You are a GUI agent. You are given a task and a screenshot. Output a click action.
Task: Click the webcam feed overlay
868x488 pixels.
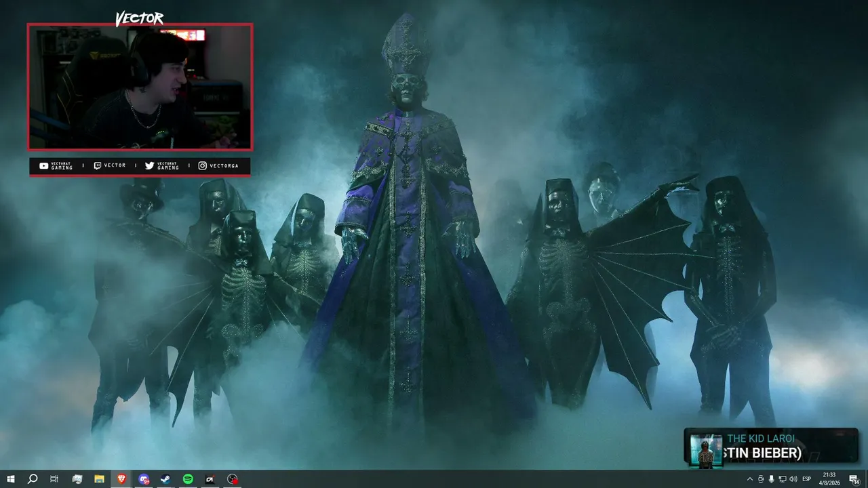(140, 87)
